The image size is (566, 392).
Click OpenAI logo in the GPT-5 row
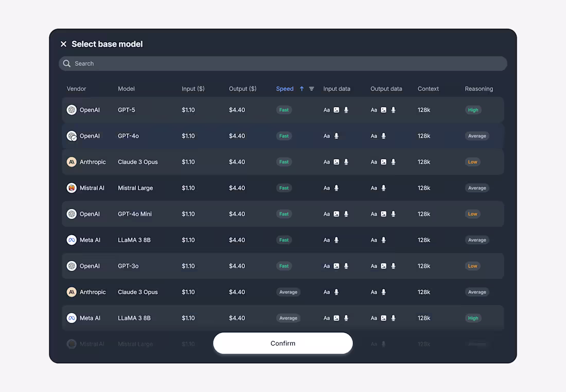coord(72,110)
